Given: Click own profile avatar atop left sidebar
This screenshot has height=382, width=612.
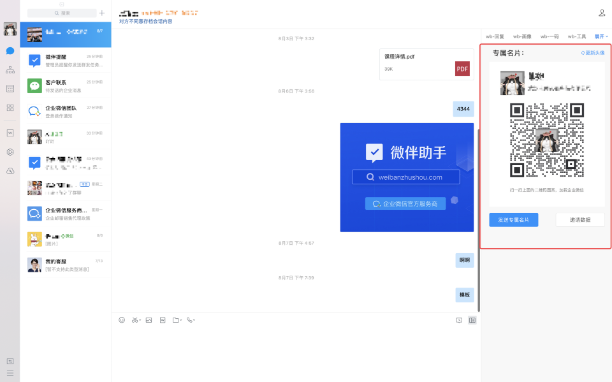Looking at the screenshot, I should click(10, 29).
